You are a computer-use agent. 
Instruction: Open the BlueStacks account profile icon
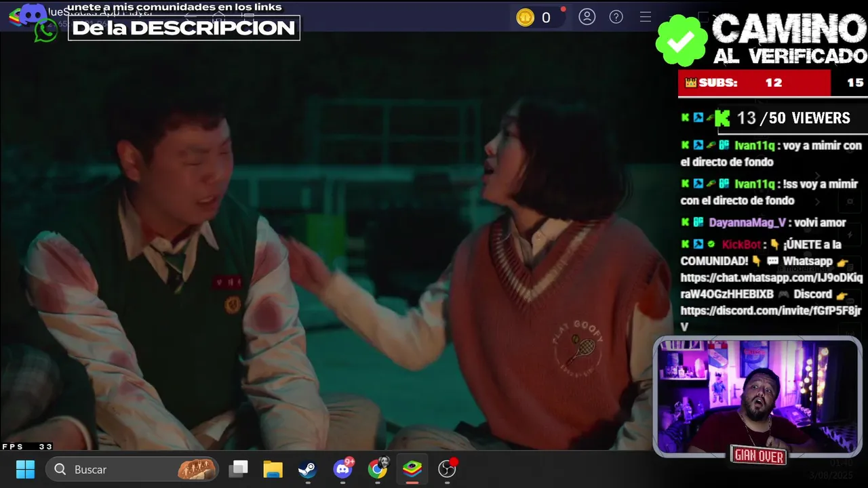[587, 17]
